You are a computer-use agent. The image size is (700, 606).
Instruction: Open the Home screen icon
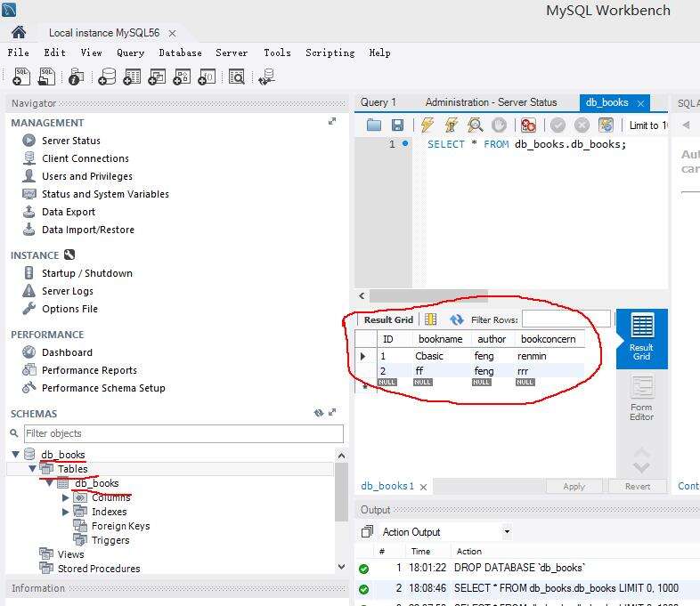click(x=19, y=32)
